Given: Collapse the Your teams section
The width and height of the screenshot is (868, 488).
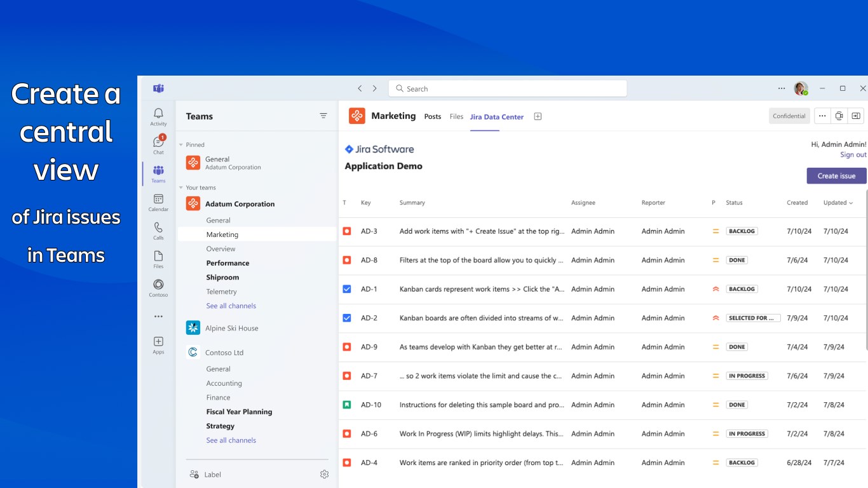Looking at the screenshot, I should [x=181, y=187].
